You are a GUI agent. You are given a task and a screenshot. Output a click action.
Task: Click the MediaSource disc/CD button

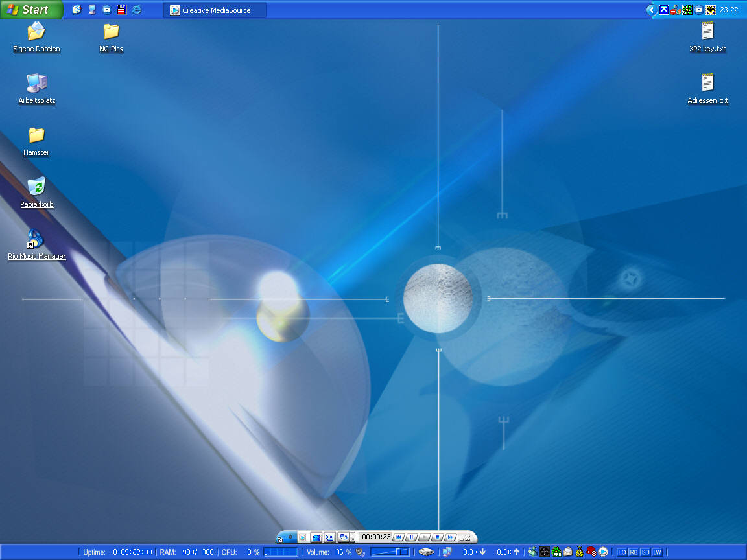(344, 537)
